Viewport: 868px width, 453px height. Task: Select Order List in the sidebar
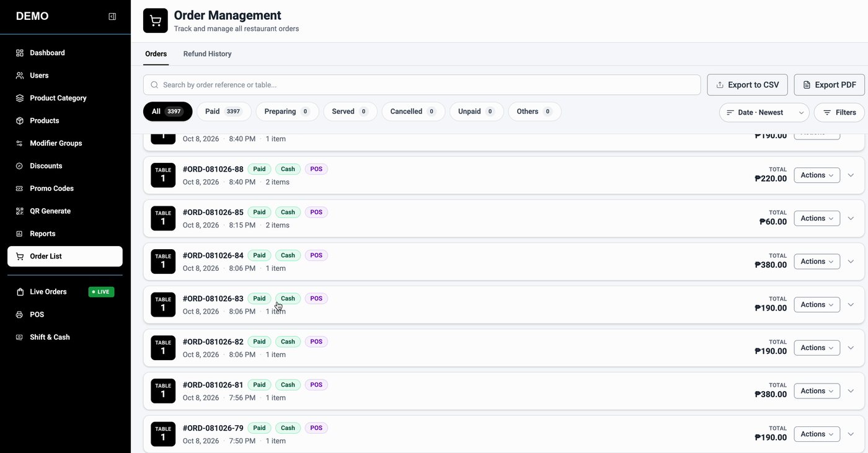[65, 257]
